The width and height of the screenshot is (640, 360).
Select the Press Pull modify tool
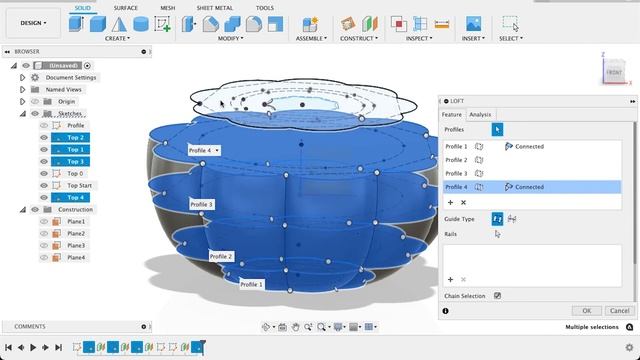click(189, 24)
